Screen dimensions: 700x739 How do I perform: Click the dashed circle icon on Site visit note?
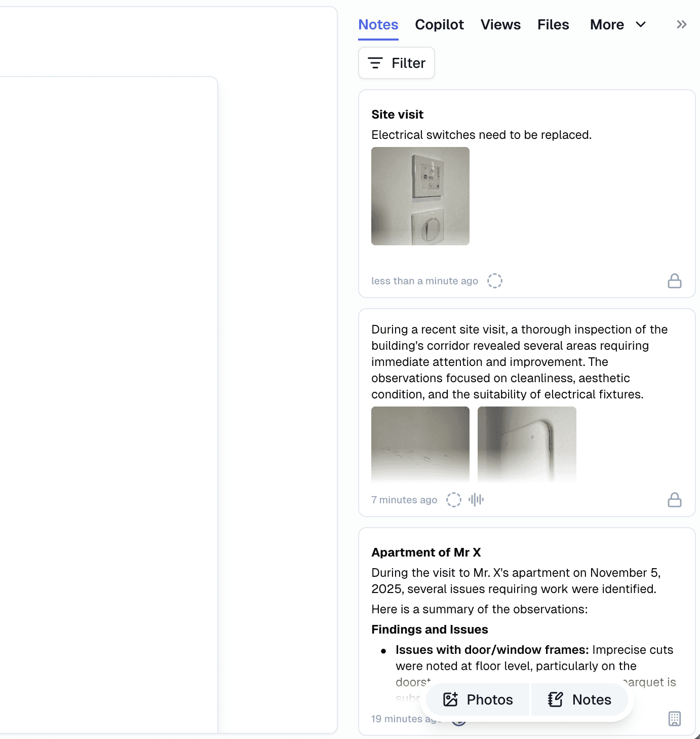click(x=495, y=280)
